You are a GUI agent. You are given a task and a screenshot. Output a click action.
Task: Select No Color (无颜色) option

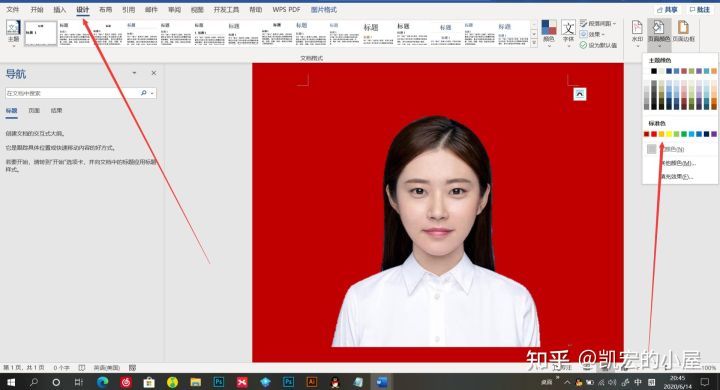(666, 149)
